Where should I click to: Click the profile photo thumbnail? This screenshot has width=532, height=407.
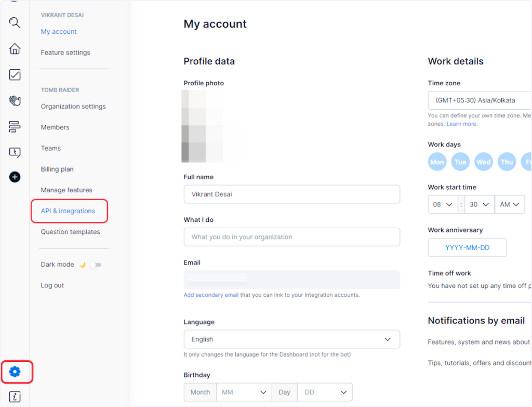(203, 126)
